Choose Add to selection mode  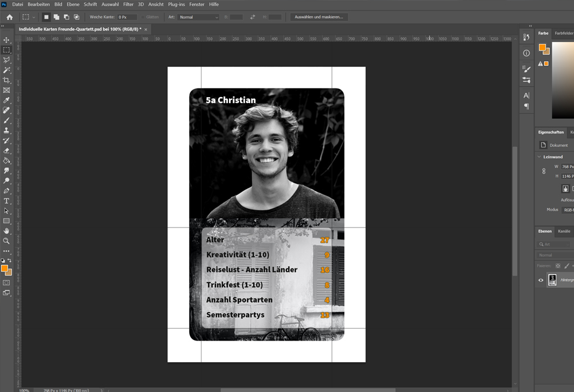point(56,17)
